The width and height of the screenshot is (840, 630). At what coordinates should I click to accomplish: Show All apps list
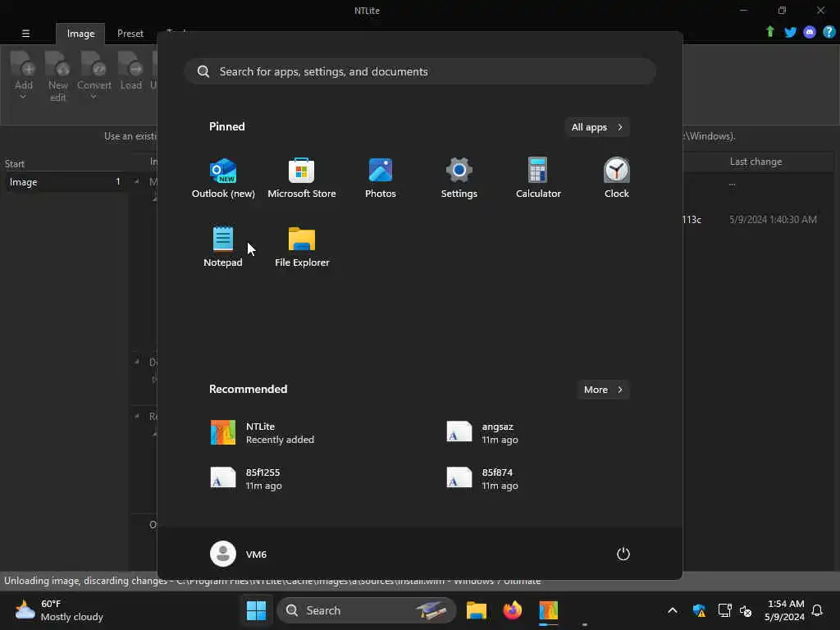[x=597, y=127]
